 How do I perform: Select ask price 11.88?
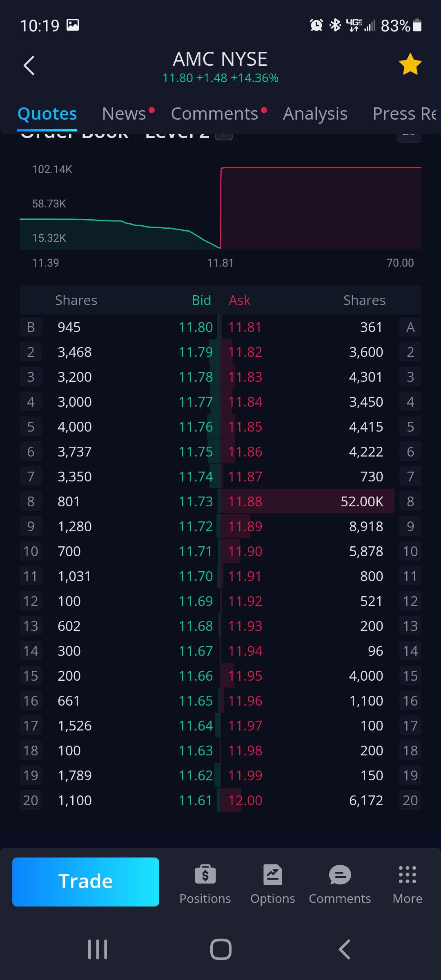[x=245, y=501]
